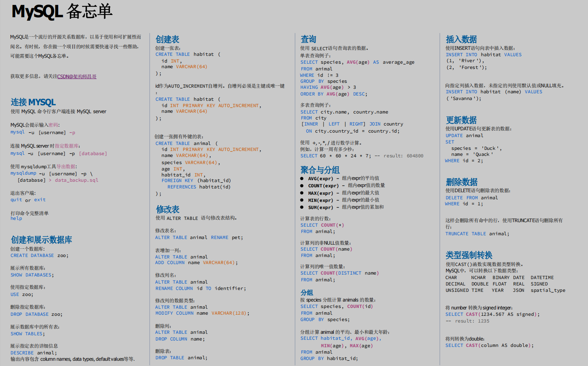The image size is (588, 366).
Task: Click the 'mysql -u [username] -p [database]' line
Action: [x=59, y=154]
